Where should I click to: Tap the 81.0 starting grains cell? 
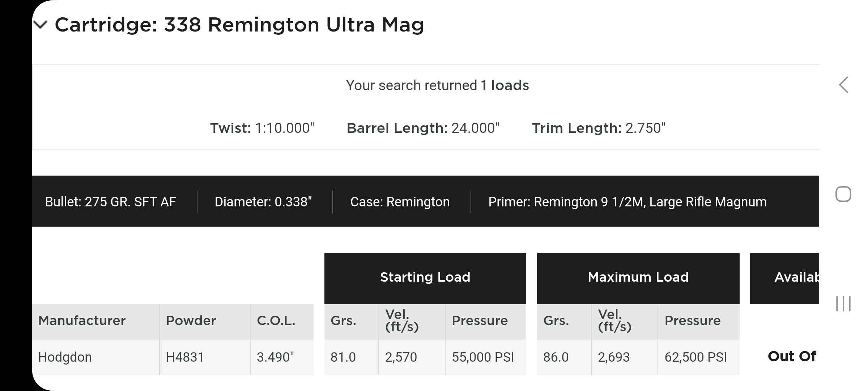[x=343, y=357]
